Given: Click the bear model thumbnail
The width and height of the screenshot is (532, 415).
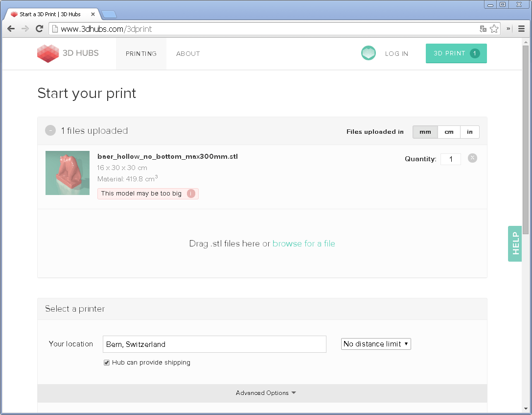Looking at the screenshot, I should [68, 173].
